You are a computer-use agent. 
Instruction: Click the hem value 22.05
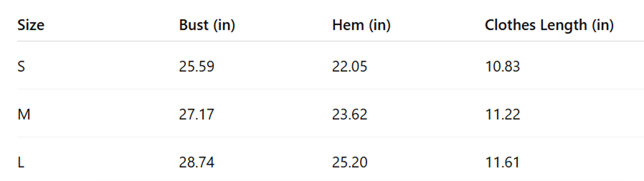350,67
